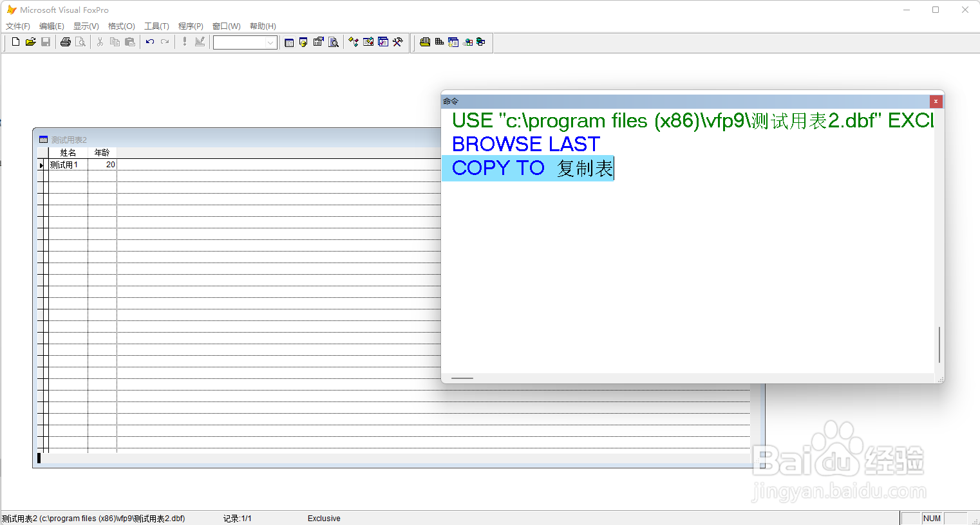Close the 命令 command window
The width and height of the screenshot is (980, 525).
(x=936, y=102)
